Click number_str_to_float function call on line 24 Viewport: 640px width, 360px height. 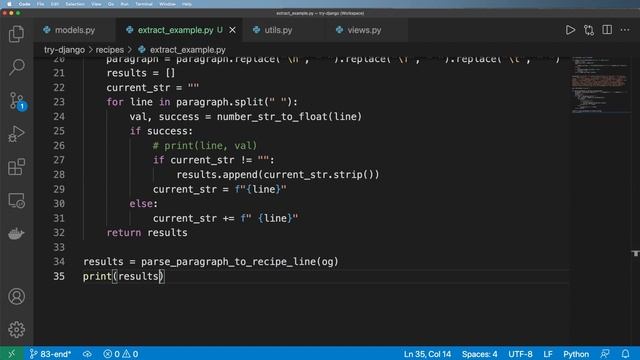click(289, 117)
